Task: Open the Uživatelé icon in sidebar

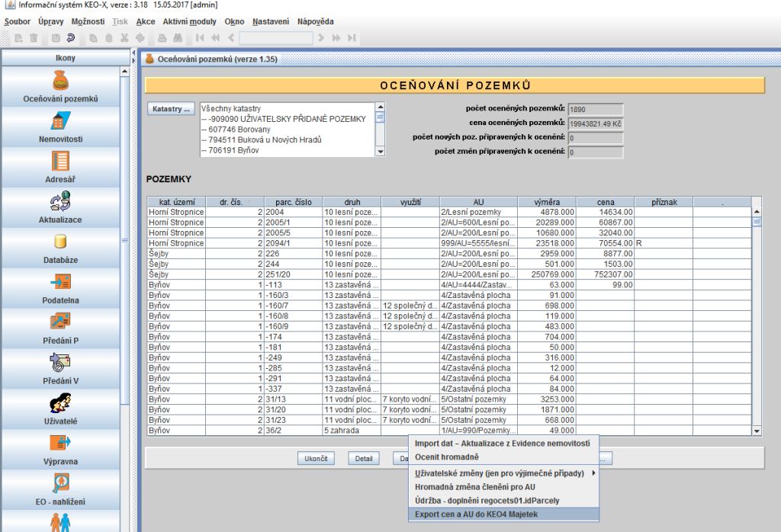Action: (x=60, y=402)
